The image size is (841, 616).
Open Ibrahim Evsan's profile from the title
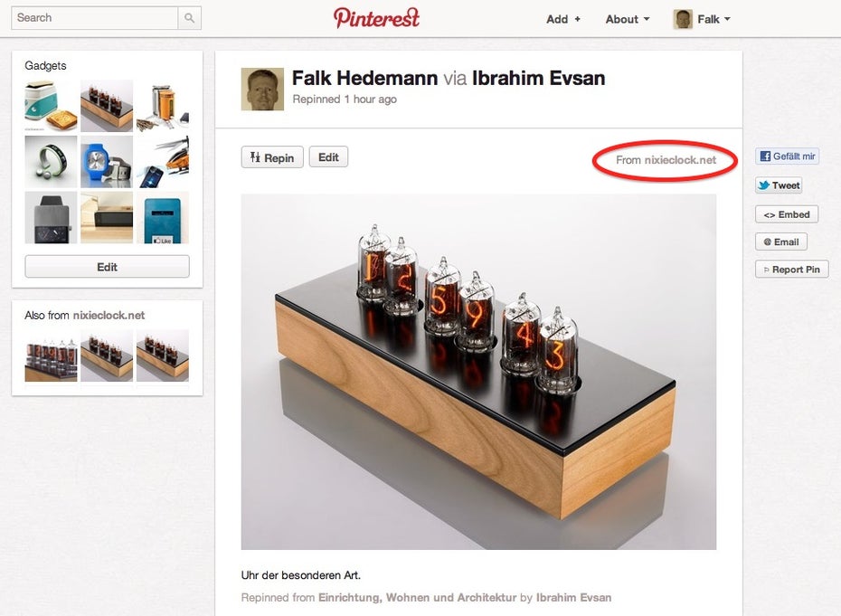538,79
